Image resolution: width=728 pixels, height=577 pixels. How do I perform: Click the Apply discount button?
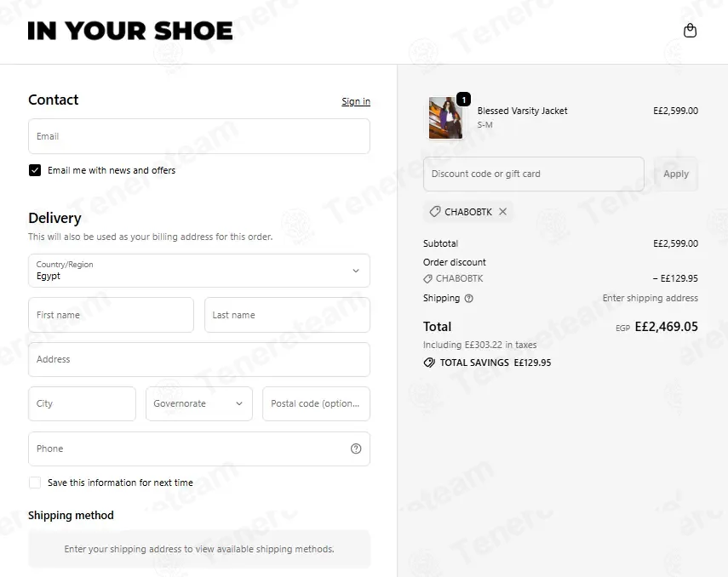(x=676, y=174)
